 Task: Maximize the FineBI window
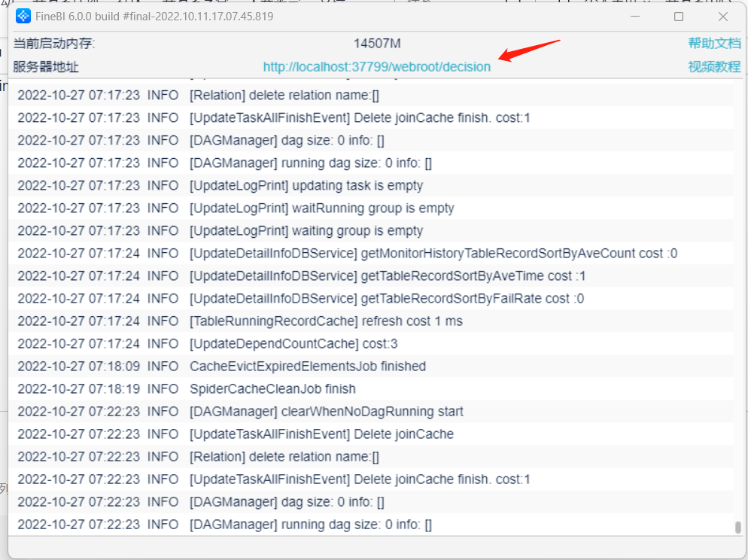coord(679,17)
